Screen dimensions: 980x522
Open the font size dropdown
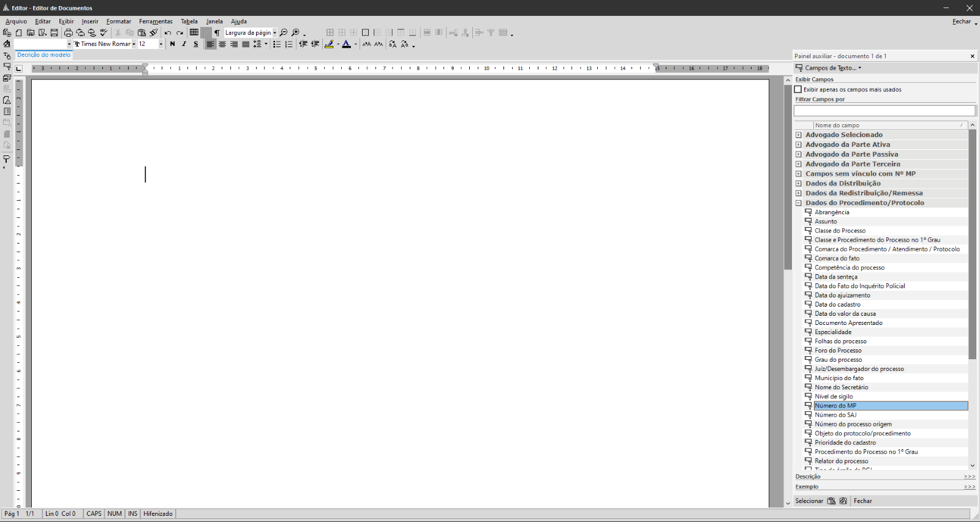point(161,44)
